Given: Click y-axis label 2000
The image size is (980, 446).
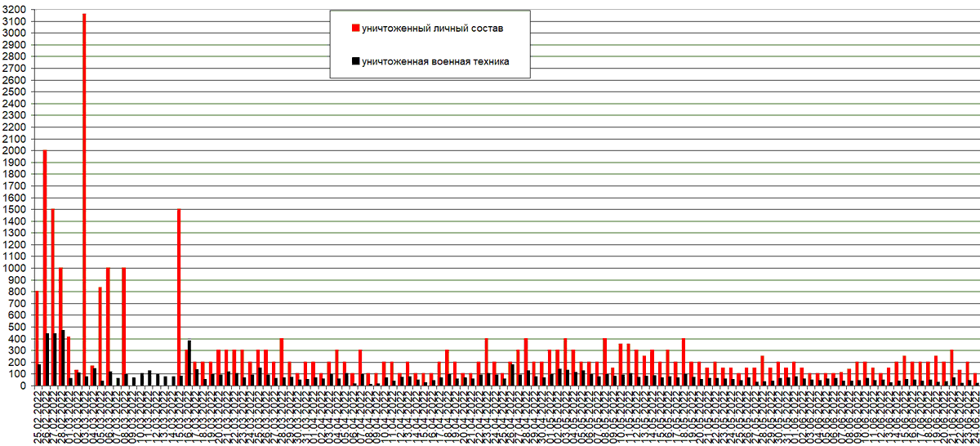Looking at the screenshot, I should tap(15, 150).
